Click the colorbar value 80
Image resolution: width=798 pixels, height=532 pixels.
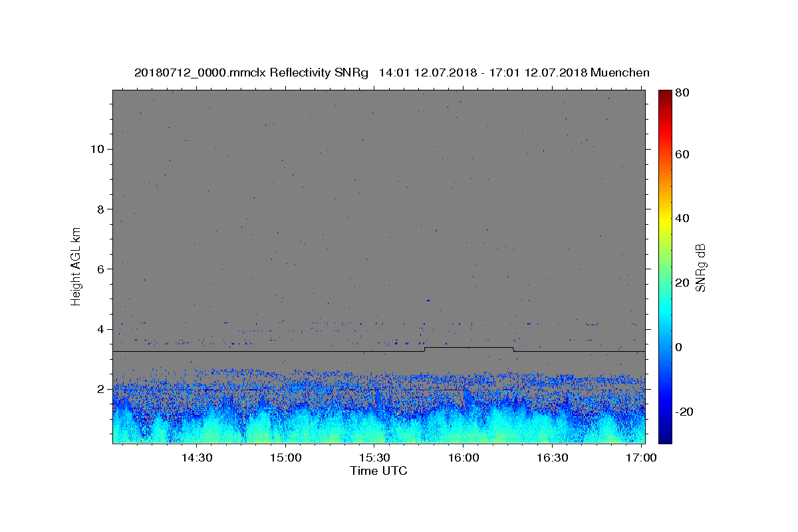[x=683, y=93]
